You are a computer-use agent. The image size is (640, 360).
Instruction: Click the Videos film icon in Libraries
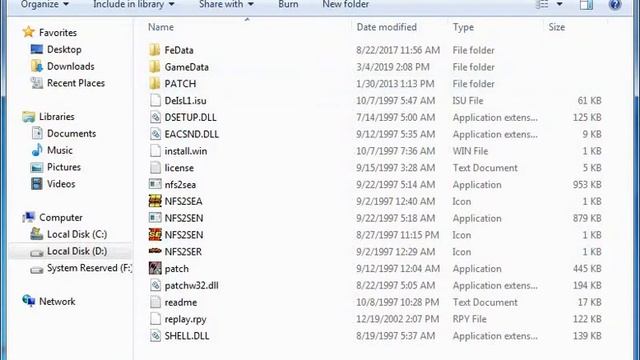click(x=37, y=184)
